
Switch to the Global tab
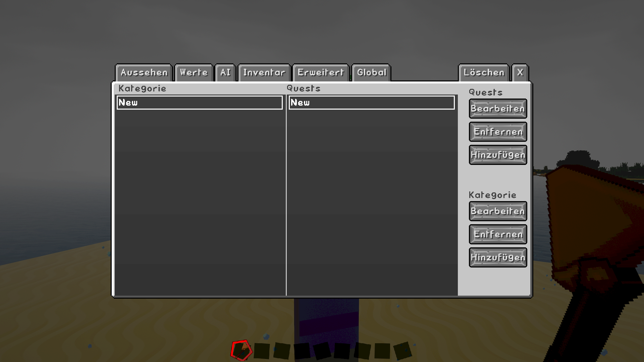pos(372,72)
